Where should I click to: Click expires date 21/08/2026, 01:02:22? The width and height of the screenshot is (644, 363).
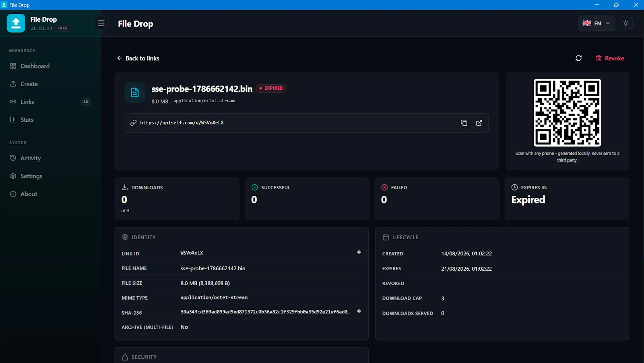(x=466, y=269)
